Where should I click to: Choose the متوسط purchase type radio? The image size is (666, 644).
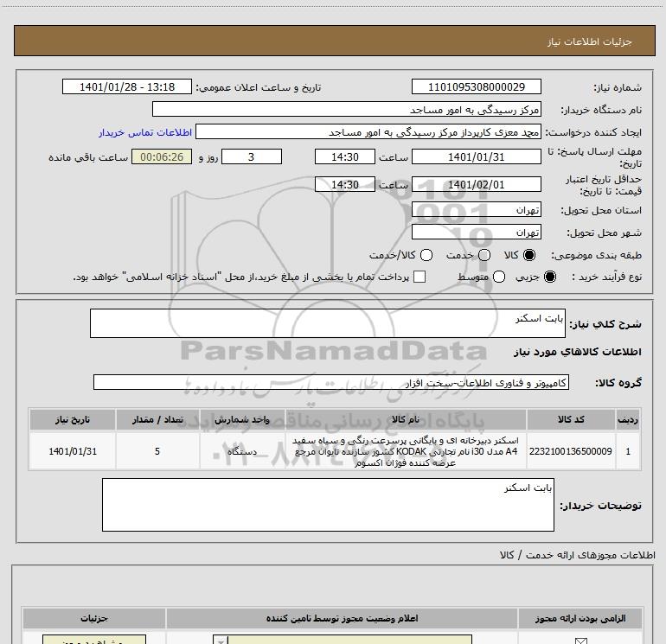pos(499,277)
